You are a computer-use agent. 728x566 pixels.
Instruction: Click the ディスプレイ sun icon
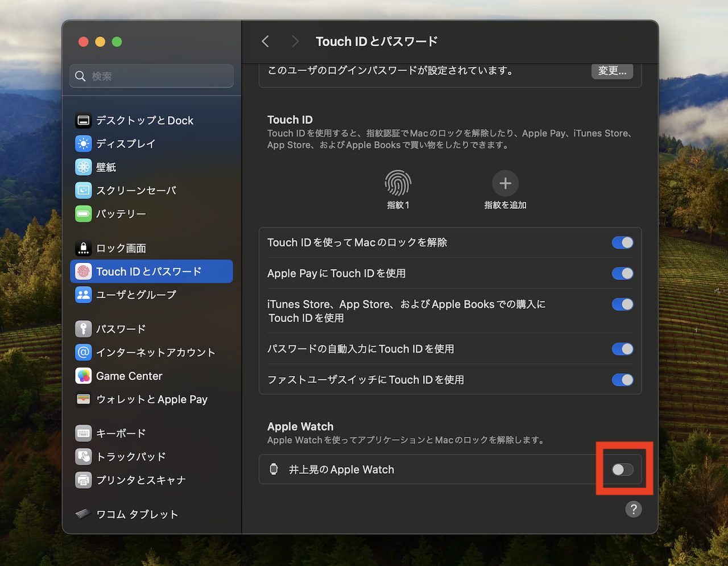point(84,143)
